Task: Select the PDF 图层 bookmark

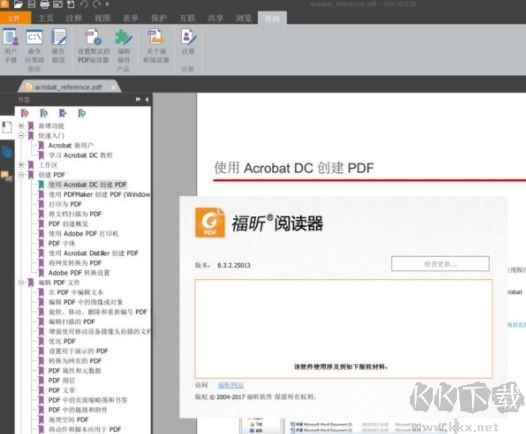Action: [x=61, y=380]
